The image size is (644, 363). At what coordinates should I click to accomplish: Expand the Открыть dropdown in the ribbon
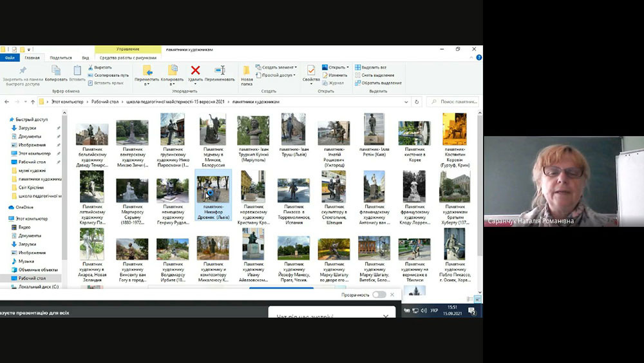[x=336, y=68]
